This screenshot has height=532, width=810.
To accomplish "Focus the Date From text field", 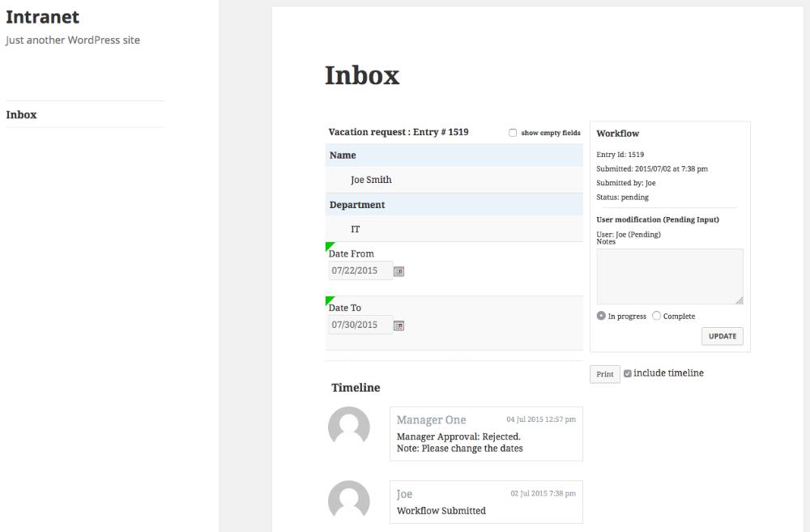I will click(360, 270).
